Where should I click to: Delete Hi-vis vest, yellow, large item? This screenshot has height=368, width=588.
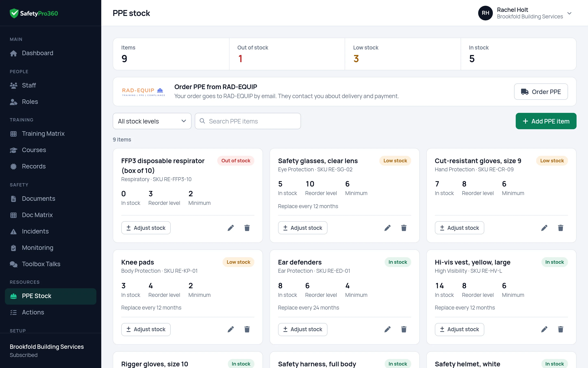[561, 329]
